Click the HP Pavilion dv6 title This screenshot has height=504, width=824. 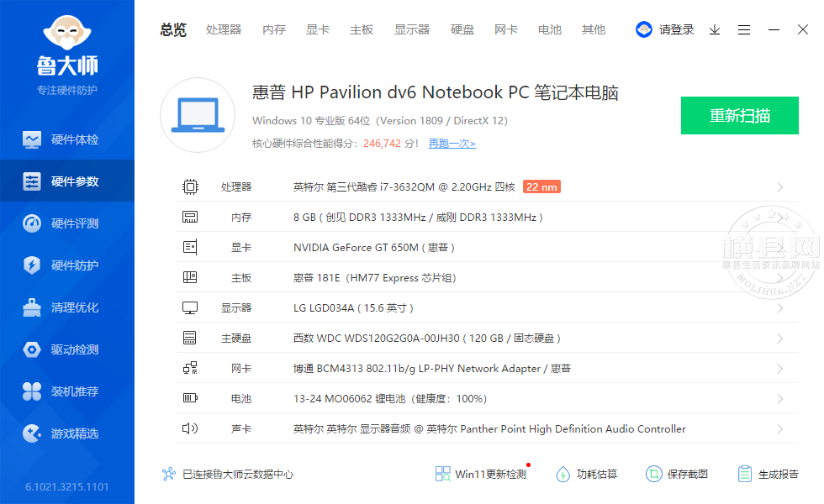[436, 92]
